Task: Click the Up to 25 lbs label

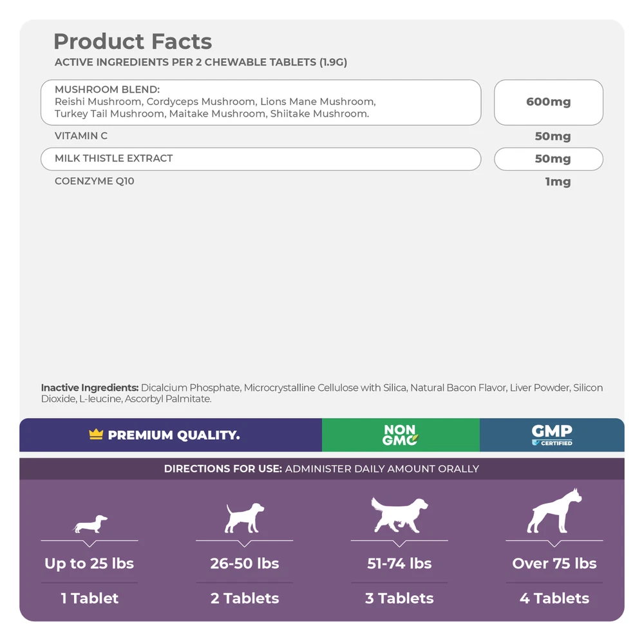Action: point(90,563)
